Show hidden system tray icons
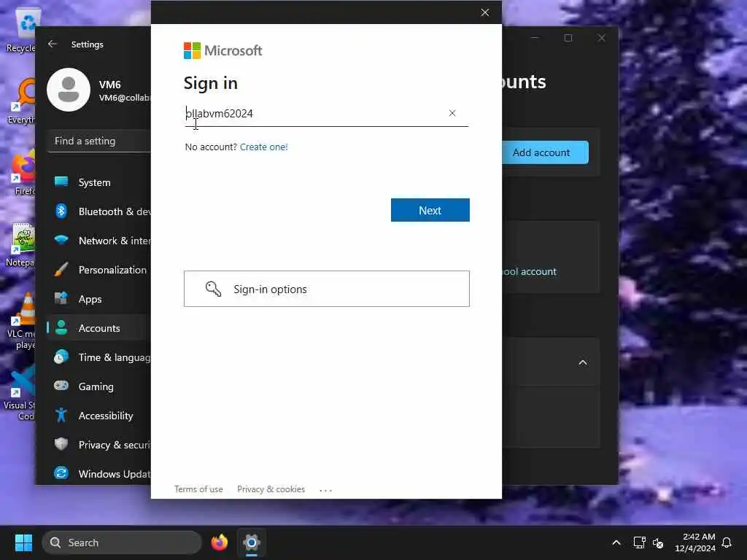The image size is (747, 560). click(x=616, y=542)
